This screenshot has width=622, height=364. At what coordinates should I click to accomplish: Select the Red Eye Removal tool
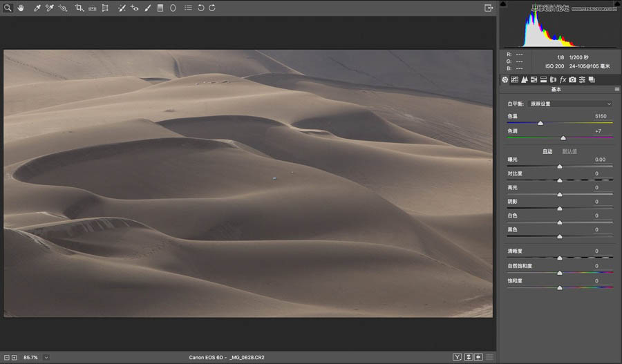click(x=134, y=8)
